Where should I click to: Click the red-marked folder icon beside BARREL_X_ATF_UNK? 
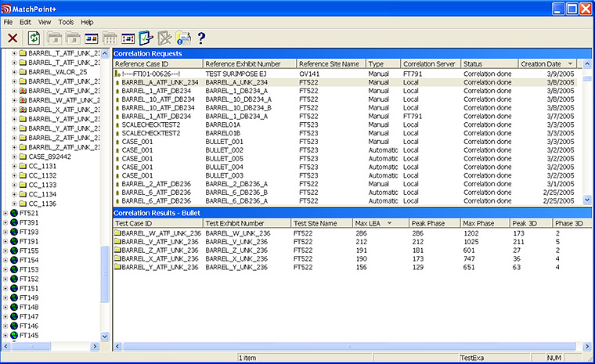(23, 110)
